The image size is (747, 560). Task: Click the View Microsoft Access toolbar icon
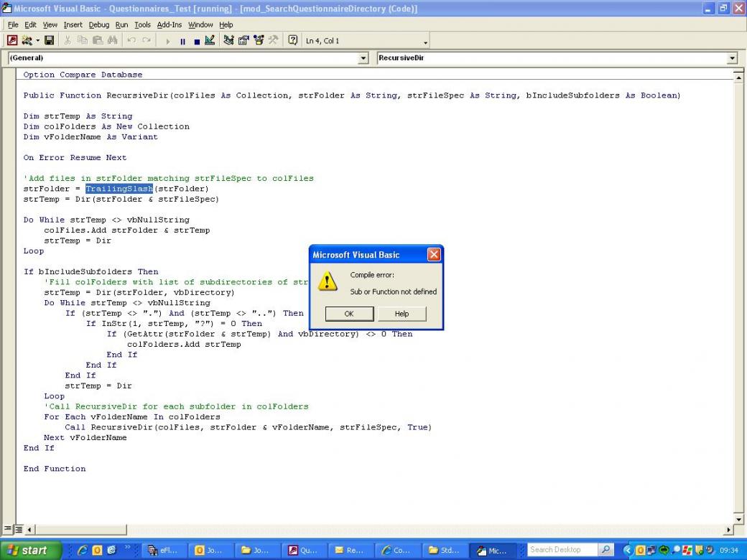[x=12, y=40]
